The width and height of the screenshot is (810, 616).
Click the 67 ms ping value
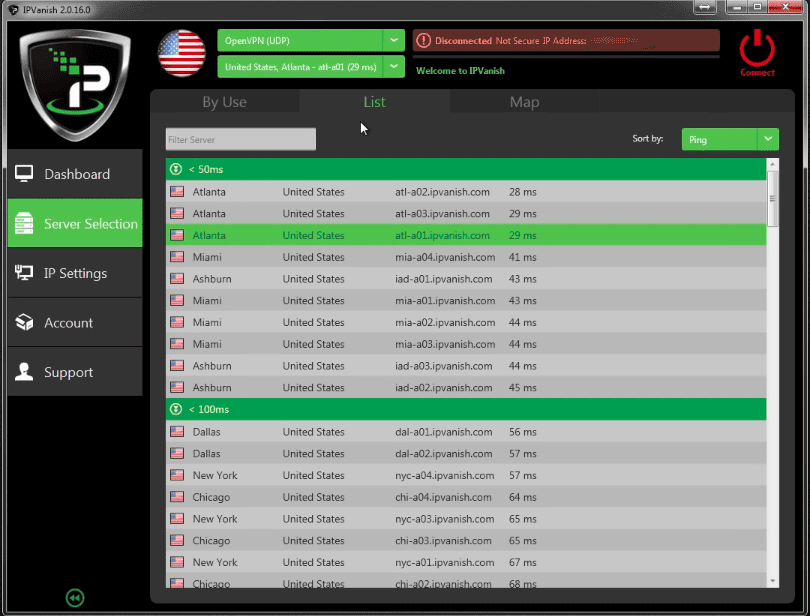tap(523, 562)
